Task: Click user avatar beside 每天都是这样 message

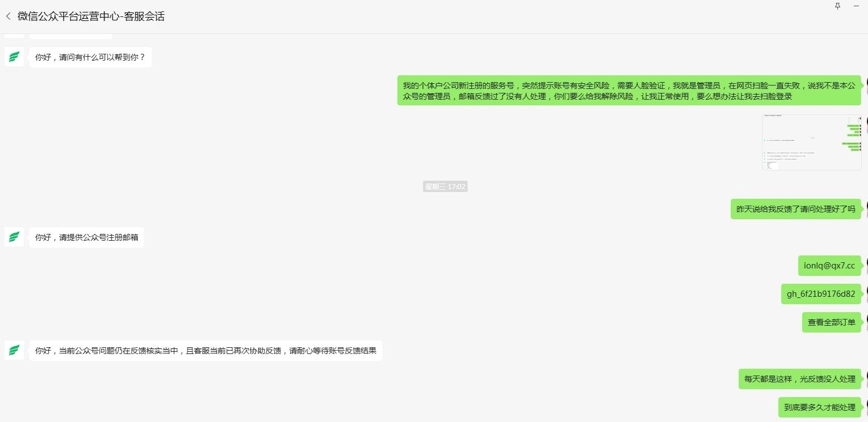Action: tap(866, 378)
